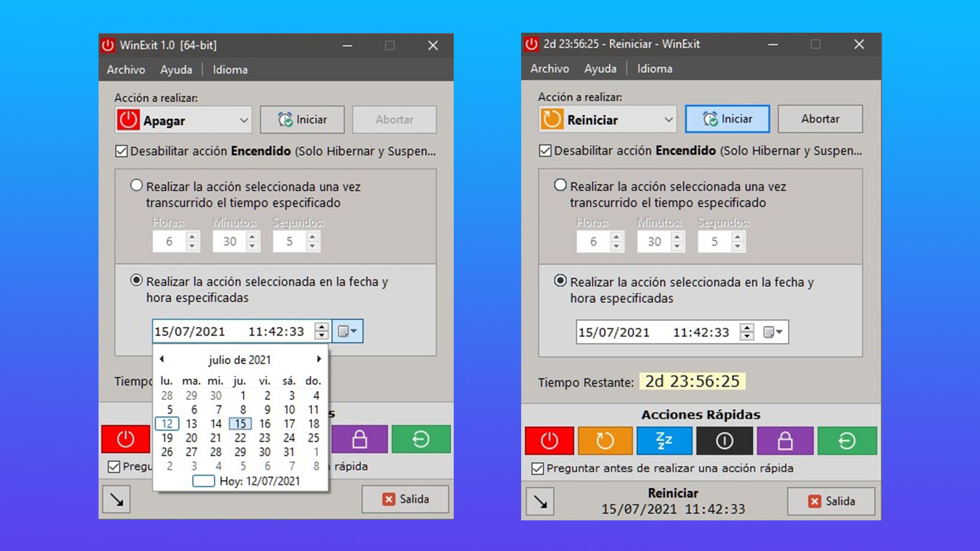Open Idioma menu in right window
Image resolution: width=980 pixels, height=551 pixels.
655,69
